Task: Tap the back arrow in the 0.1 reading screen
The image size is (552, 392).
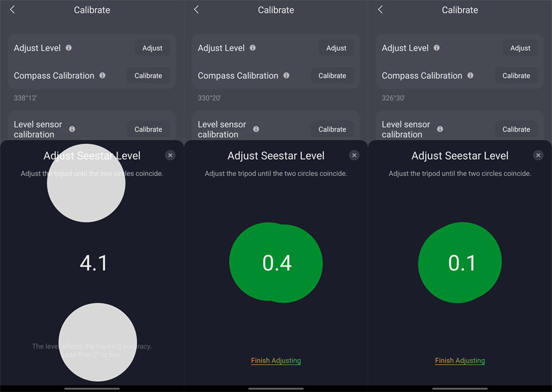Action: coord(380,10)
